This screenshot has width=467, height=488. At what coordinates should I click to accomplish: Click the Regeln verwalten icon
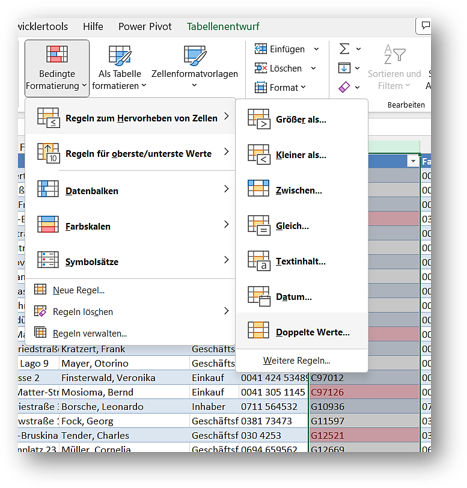[40, 333]
